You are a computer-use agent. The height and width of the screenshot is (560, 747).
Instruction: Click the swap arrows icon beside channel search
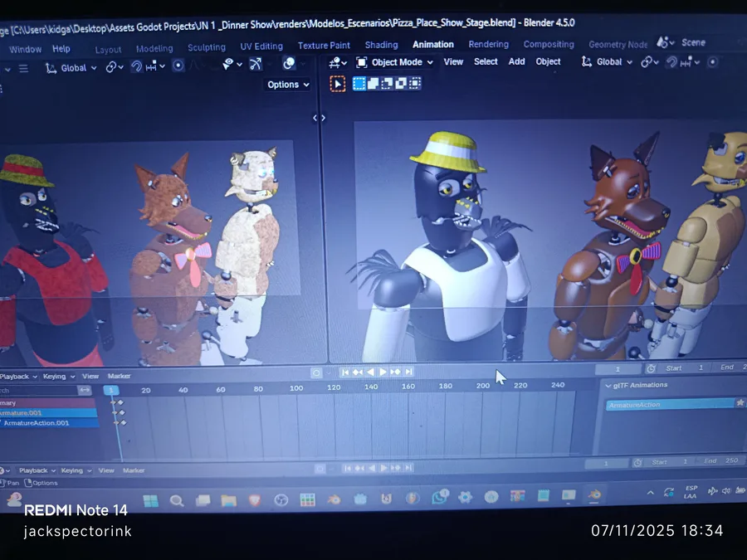click(x=85, y=390)
